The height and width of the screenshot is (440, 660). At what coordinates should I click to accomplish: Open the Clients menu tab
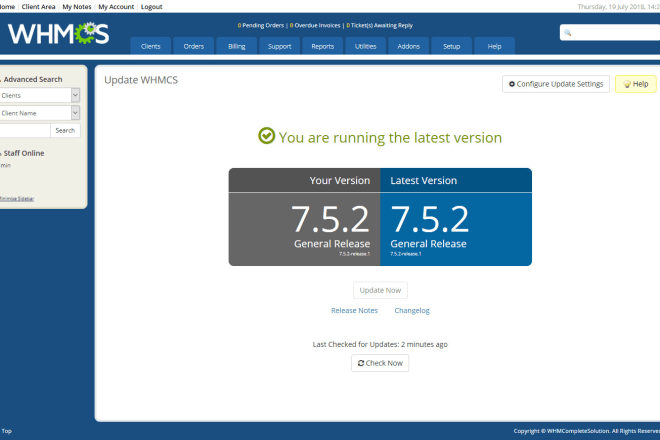coord(151,46)
